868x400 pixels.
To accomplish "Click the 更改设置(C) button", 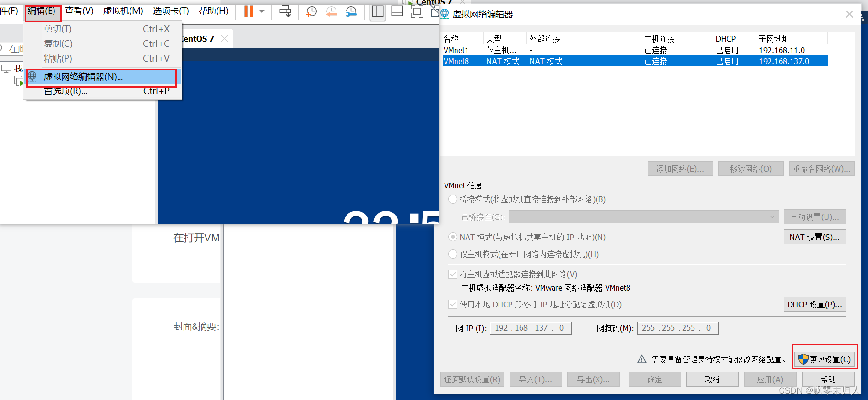I will [825, 359].
